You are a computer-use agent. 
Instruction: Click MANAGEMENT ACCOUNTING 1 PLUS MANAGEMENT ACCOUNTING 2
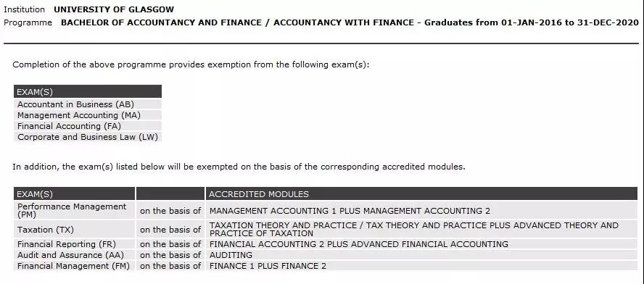[x=350, y=211]
